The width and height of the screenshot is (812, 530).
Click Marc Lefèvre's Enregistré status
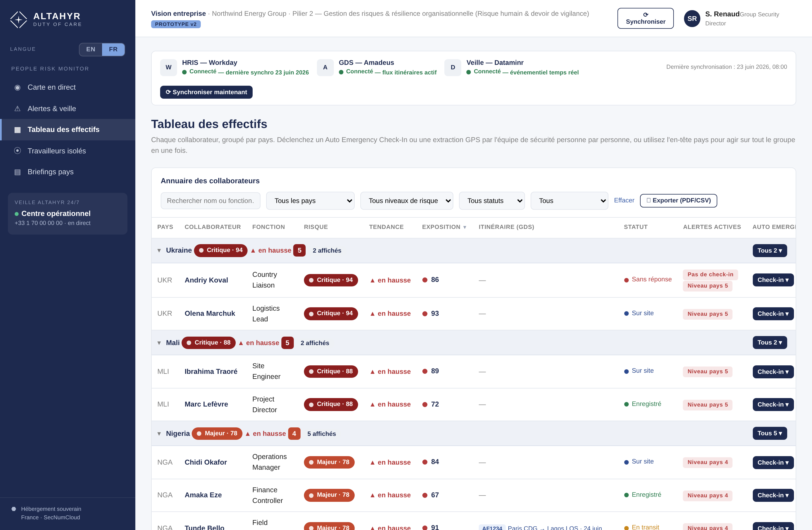[643, 404]
